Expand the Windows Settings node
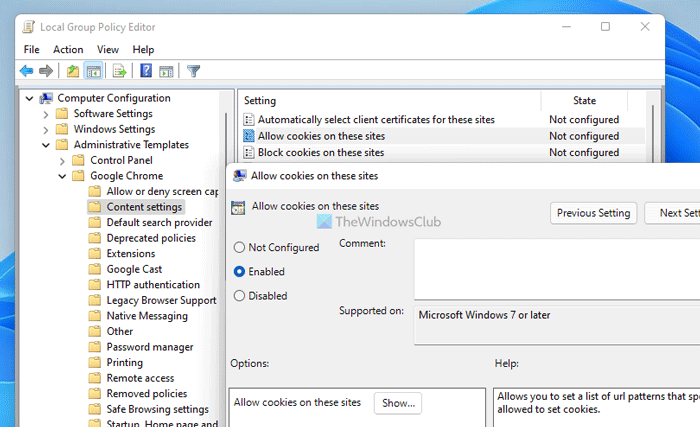This screenshot has height=427, width=700. [46, 130]
